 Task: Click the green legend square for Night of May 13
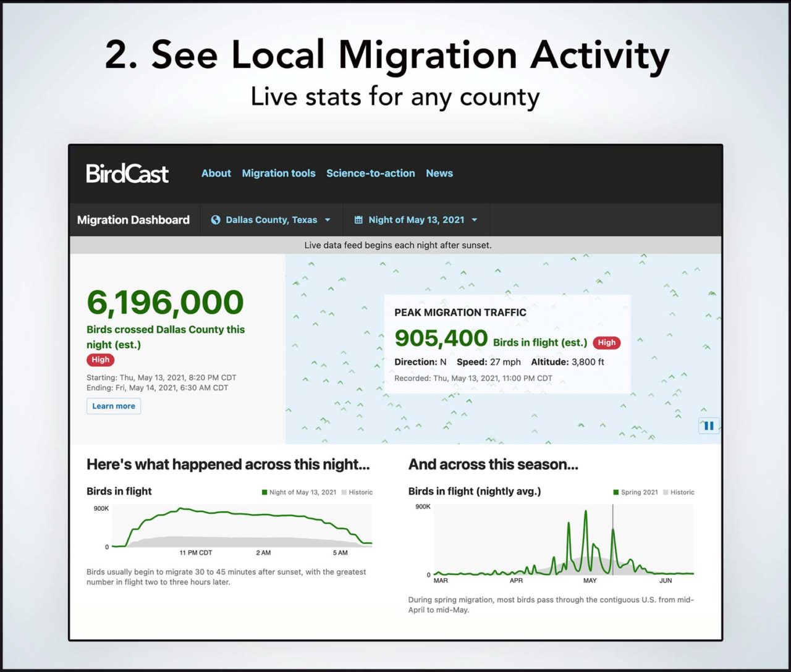(264, 492)
